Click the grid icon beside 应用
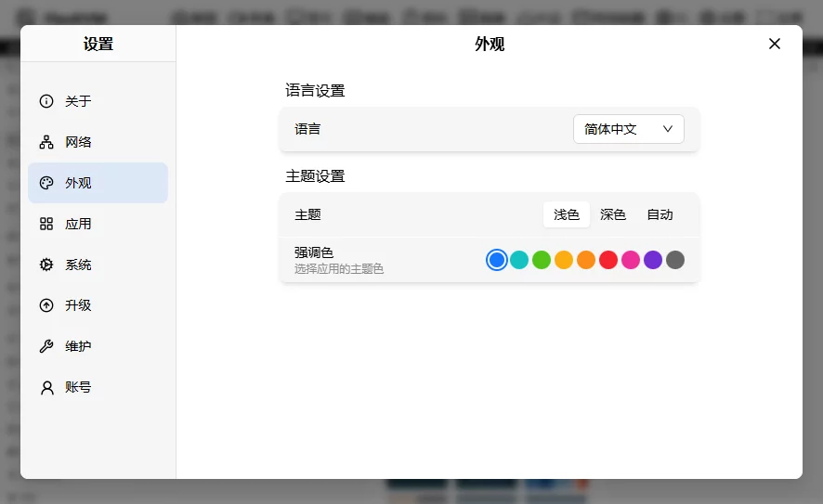 [46, 224]
